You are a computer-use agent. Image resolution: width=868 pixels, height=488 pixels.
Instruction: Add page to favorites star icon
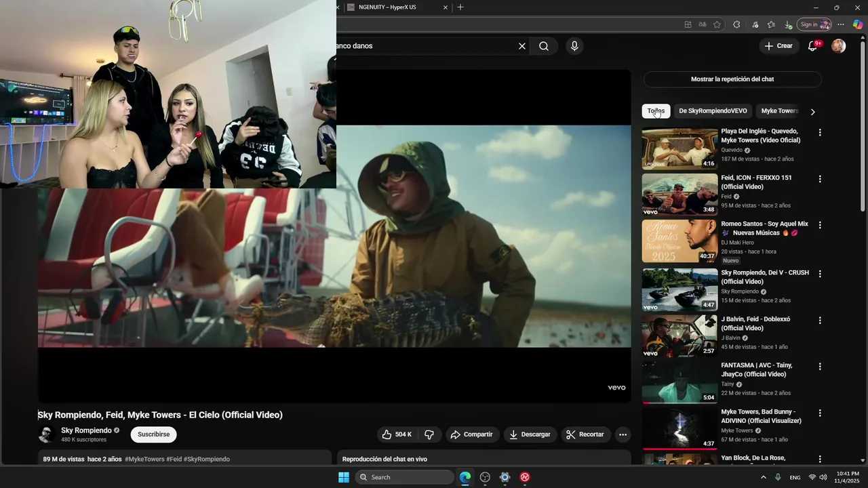click(717, 24)
